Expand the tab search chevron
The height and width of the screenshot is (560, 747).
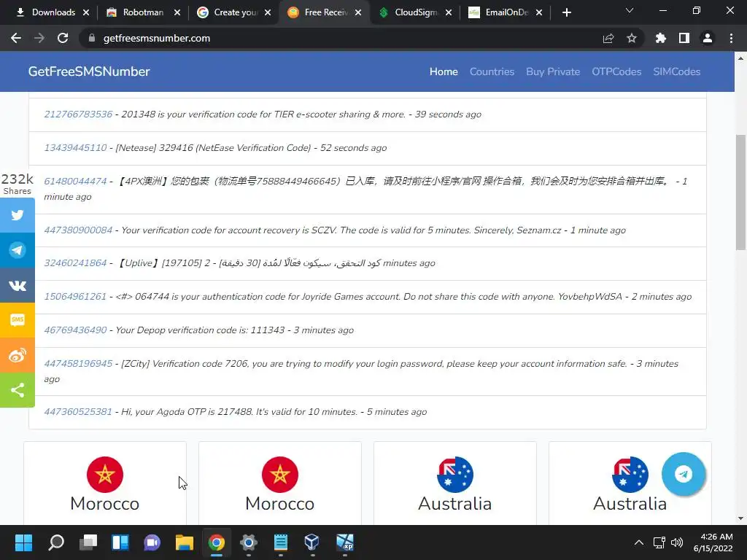click(630, 10)
